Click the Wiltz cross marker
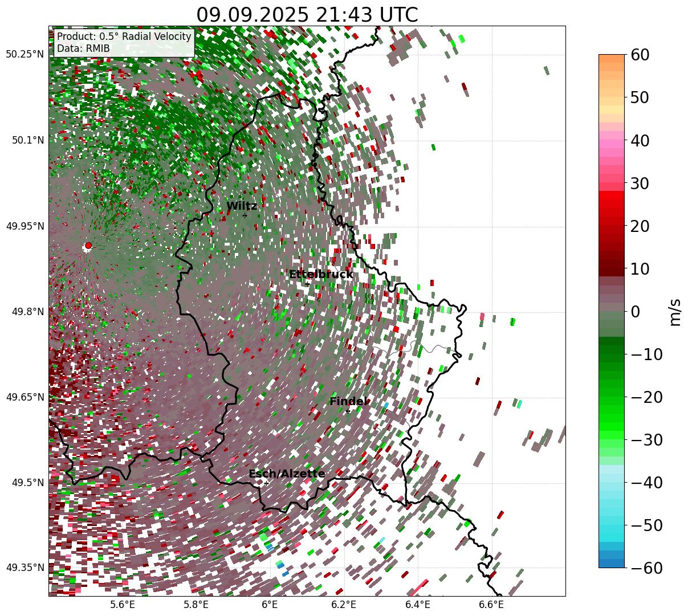Viewport: 688px width, 616px height. click(245, 215)
